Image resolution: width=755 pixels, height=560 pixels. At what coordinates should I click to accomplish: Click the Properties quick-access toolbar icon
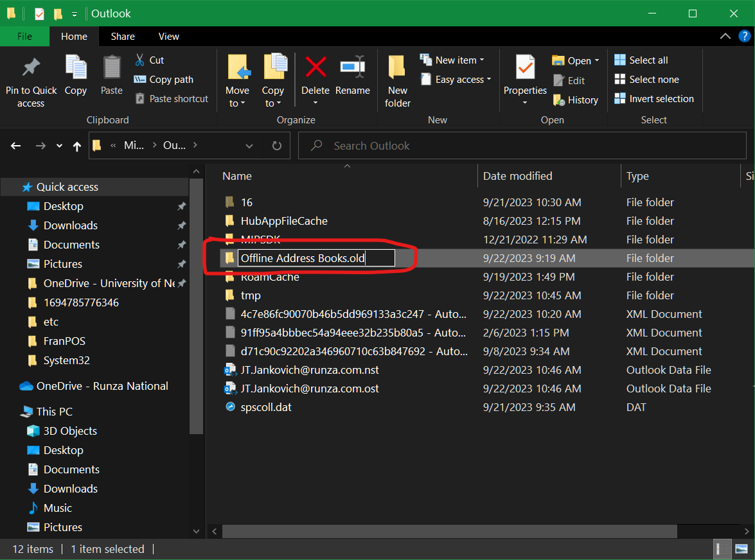(x=39, y=14)
